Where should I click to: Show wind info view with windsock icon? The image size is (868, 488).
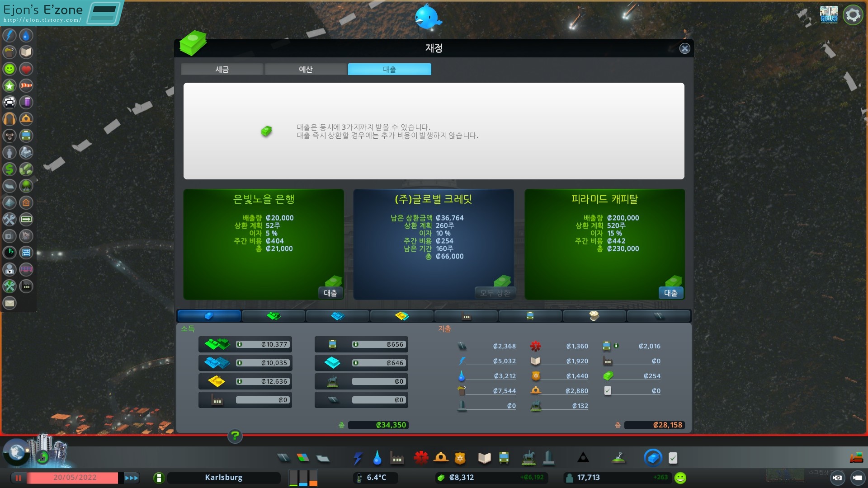tap(26, 85)
